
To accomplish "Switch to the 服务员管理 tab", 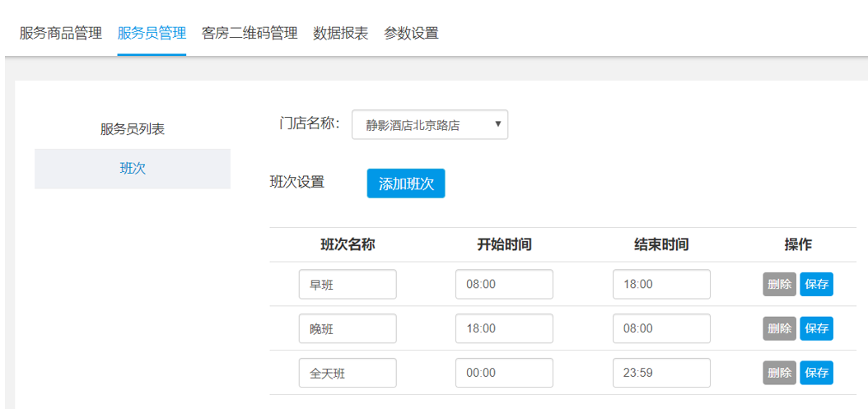I will tap(152, 33).
